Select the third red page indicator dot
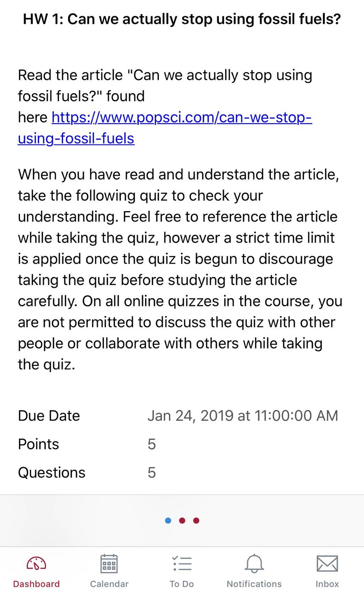The image size is (364, 590). pyautogui.click(x=196, y=521)
